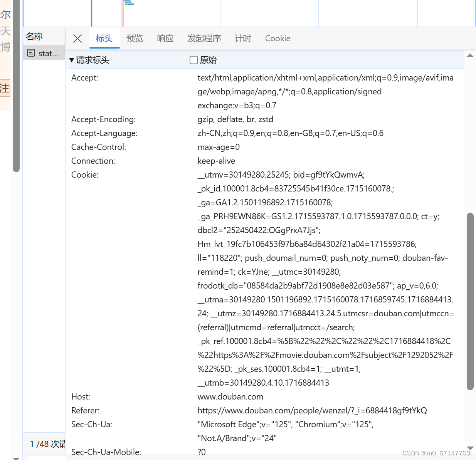Click the _pk_id.100001.8cb4 cookie line
476x460 pixels.
[x=296, y=189]
